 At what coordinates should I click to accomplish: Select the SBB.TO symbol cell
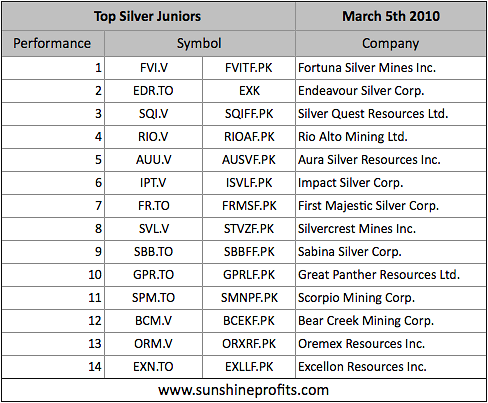point(153,252)
